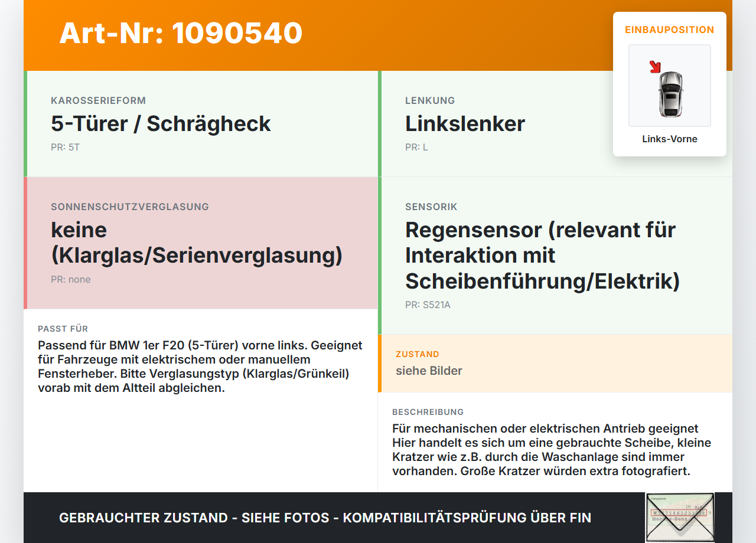This screenshot has width=756, height=543.
Task: Click the car installation position image
Action: [x=670, y=86]
